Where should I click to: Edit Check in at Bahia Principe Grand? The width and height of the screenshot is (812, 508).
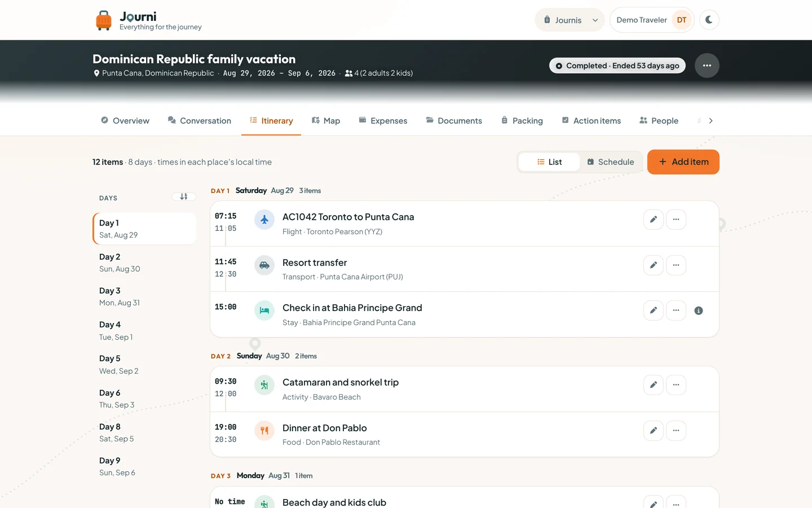pos(654,310)
